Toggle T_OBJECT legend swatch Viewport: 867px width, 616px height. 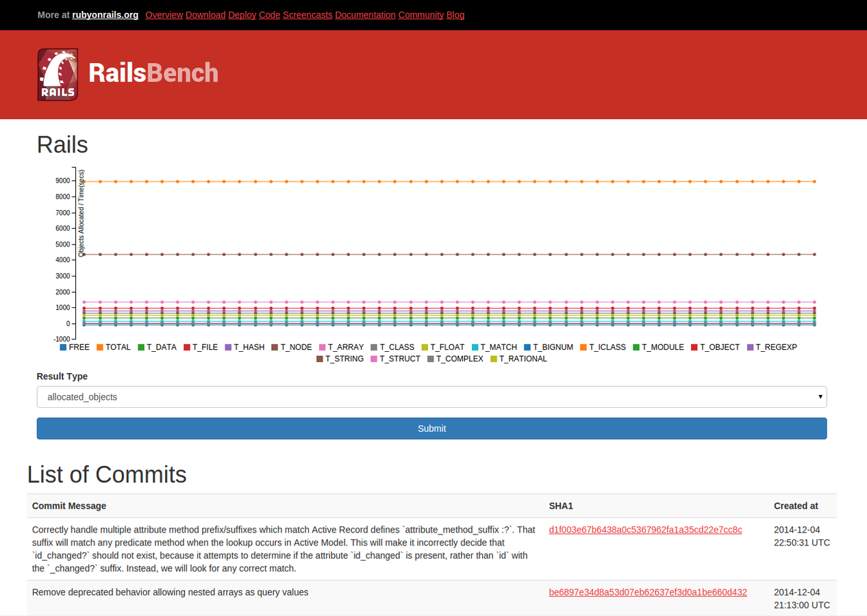694,348
